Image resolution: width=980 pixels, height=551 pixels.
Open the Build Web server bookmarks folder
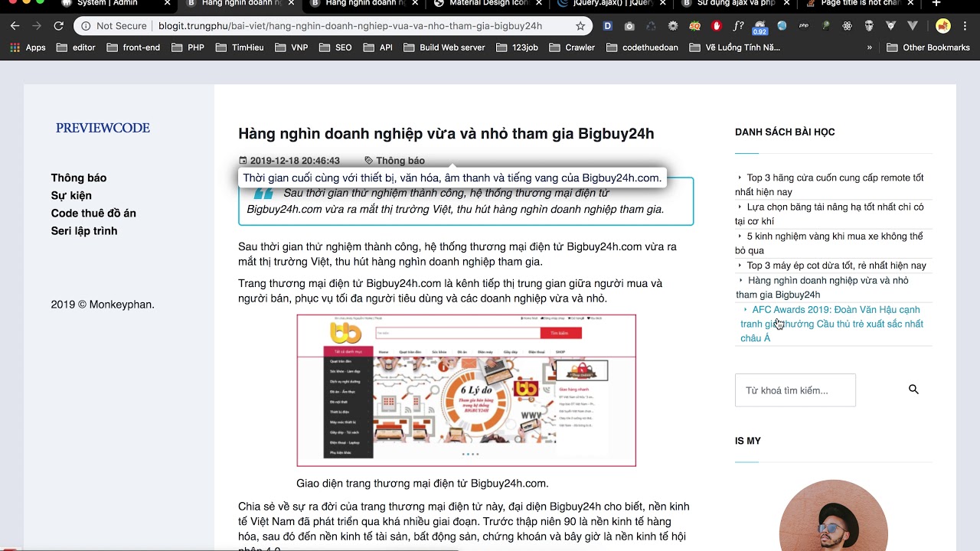(x=444, y=47)
